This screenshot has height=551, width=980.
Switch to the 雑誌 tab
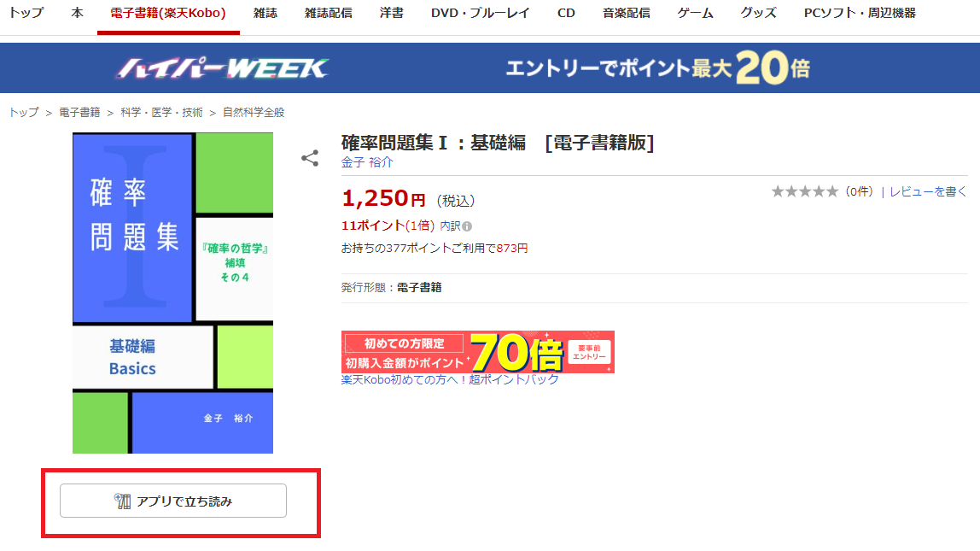click(x=265, y=14)
